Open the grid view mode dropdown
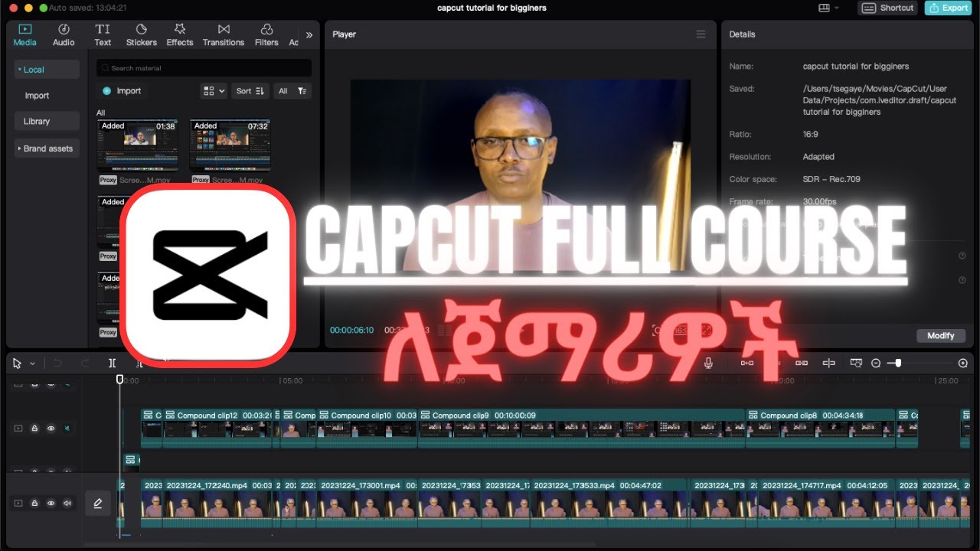 [214, 91]
